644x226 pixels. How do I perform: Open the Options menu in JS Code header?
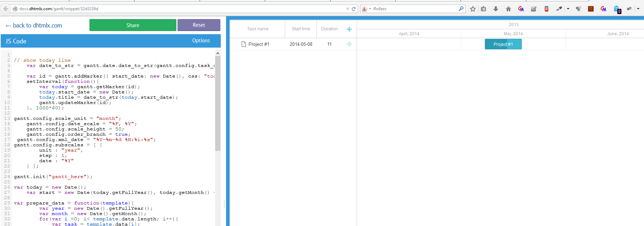pos(201,41)
